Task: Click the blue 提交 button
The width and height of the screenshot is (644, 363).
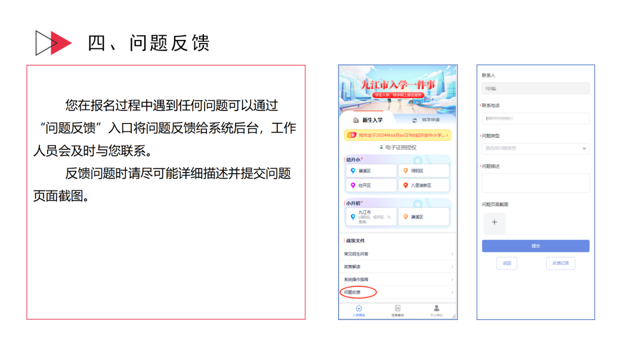Action: point(535,246)
